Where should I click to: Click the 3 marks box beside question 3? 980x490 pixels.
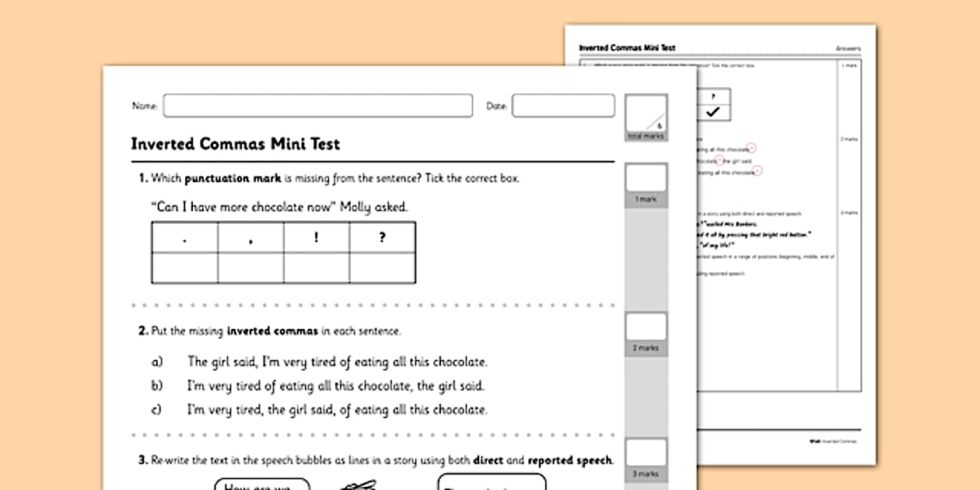coord(647,452)
